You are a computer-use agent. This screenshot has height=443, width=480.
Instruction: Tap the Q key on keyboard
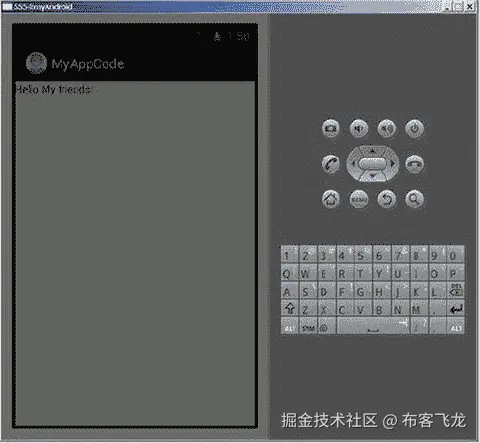pos(289,273)
